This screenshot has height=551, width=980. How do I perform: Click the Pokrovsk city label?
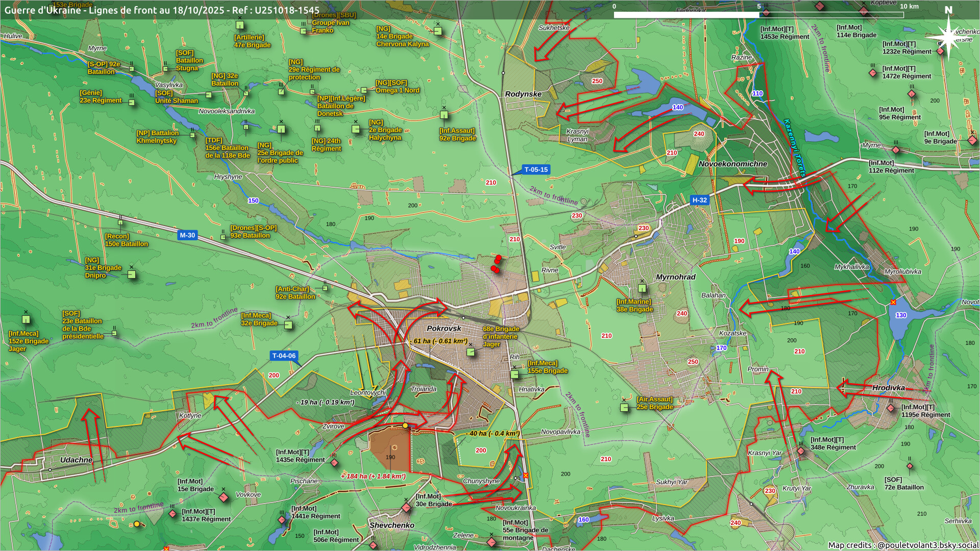click(444, 329)
